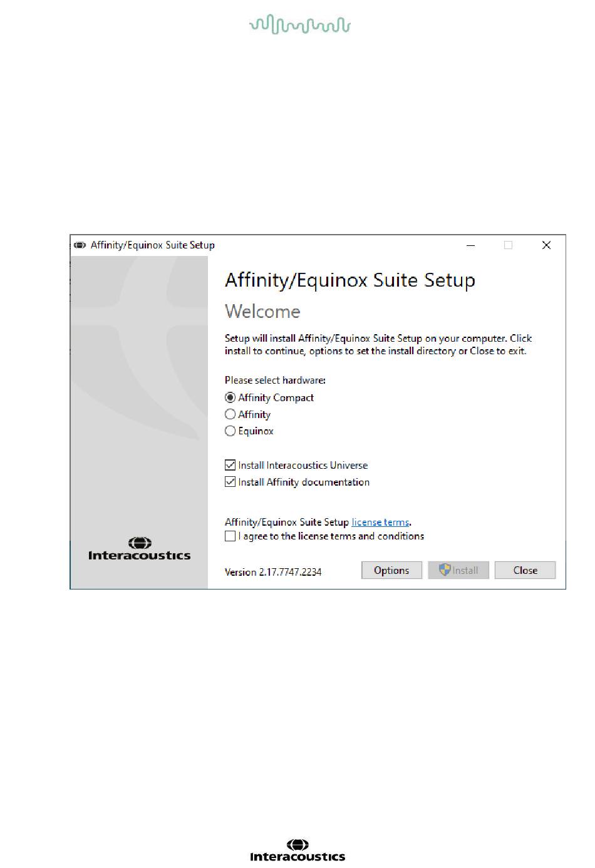Close the window with the X icon
Screen dimensions: 595x868
[x=546, y=245]
